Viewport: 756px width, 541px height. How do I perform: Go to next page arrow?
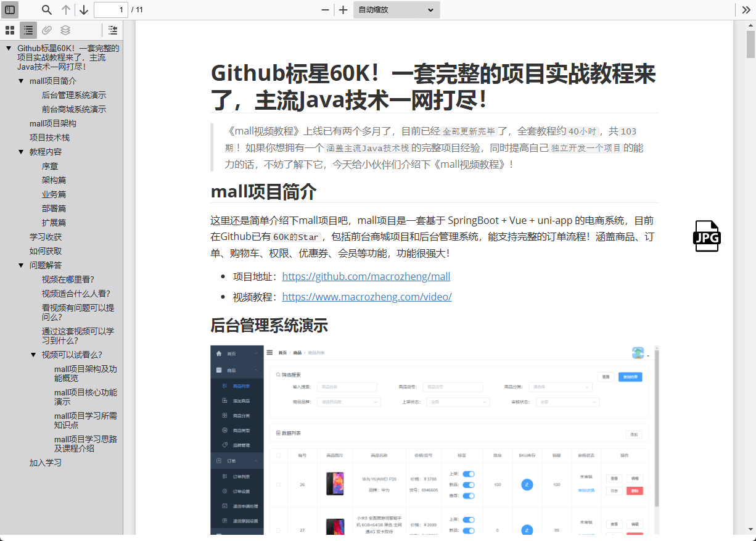84,10
